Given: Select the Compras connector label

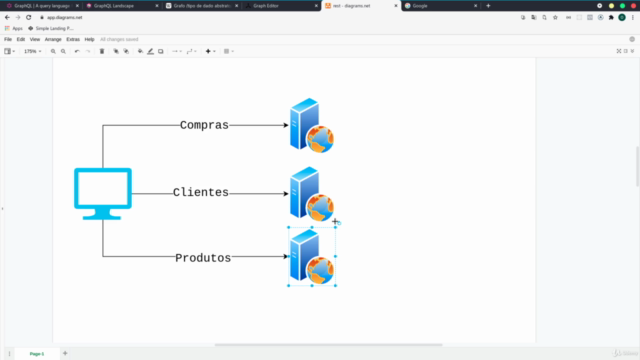Looking at the screenshot, I should 204,125.
